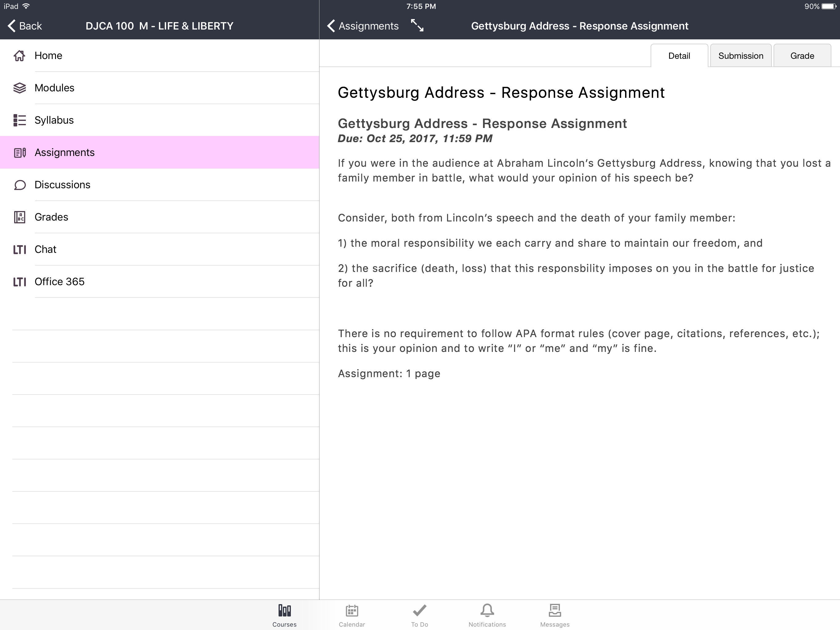Image resolution: width=840 pixels, height=630 pixels.
Task: Open the Syllabus list icon
Action: coord(19,120)
